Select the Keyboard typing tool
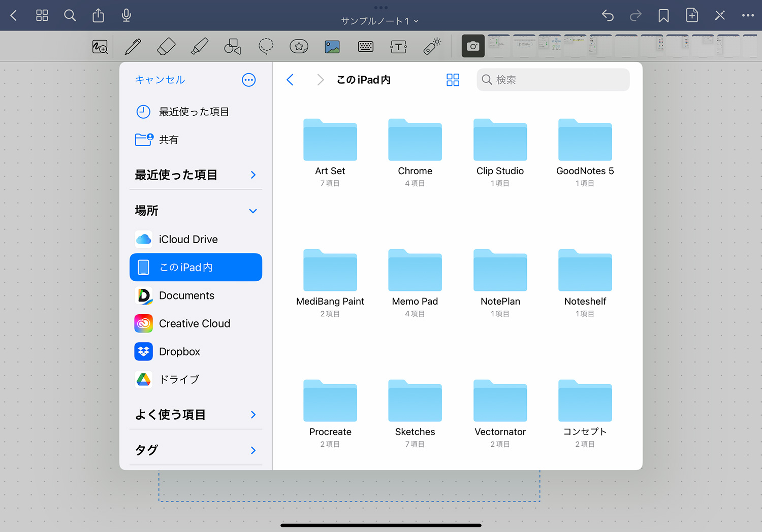762x532 pixels. click(x=366, y=47)
